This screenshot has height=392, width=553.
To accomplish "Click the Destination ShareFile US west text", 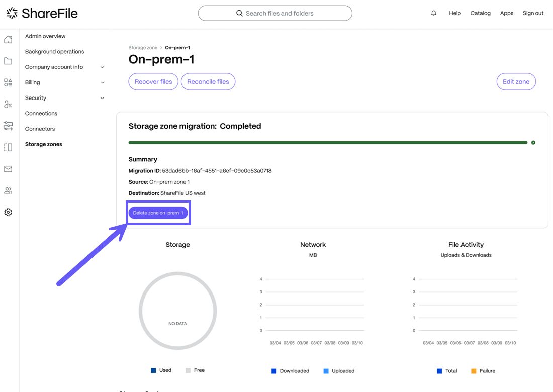I will (x=167, y=193).
